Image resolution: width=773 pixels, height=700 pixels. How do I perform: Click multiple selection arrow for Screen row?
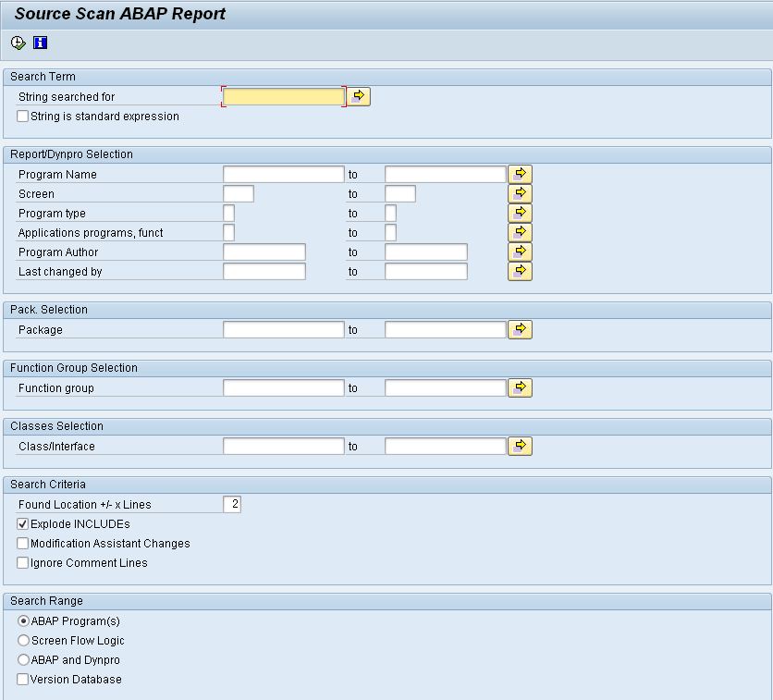520,193
